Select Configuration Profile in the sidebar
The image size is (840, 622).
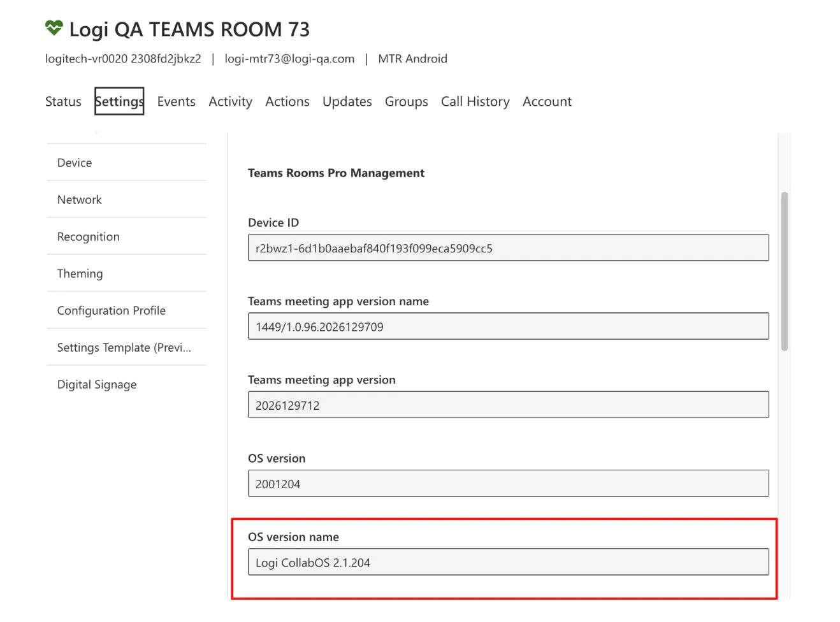click(x=127, y=310)
